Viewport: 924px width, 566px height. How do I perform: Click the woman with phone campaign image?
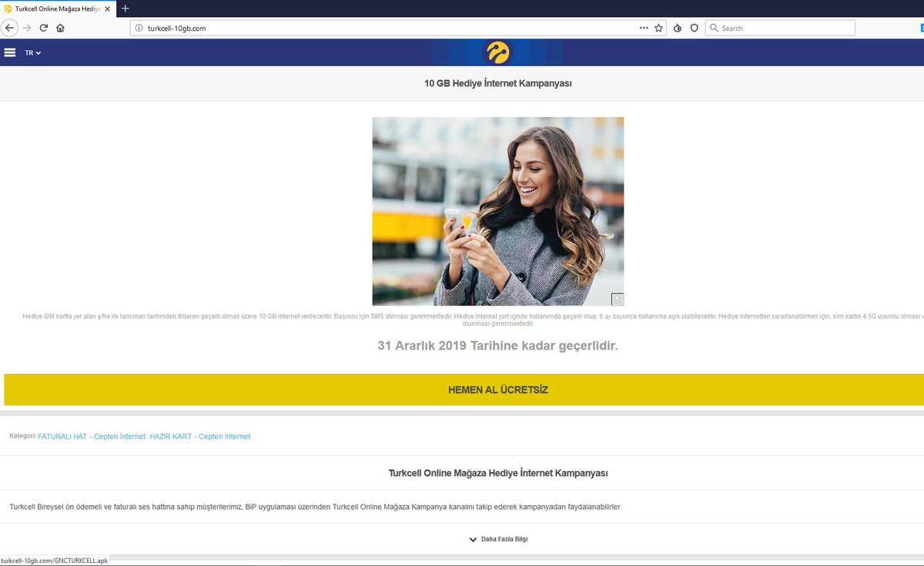click(x=498, y=211)
